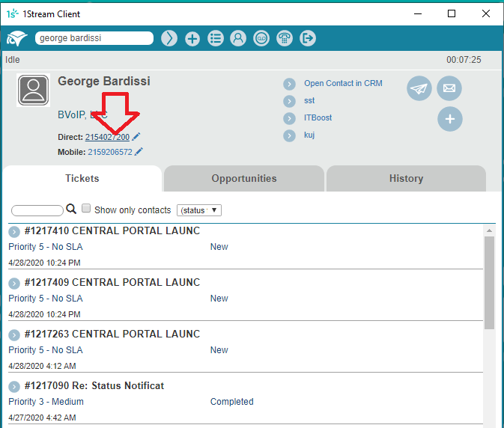The height and width of the screenshot is (428, 504).
Task: Switch to the Opportunities tab
Action: pyautogui.click(x=244, y=179)
